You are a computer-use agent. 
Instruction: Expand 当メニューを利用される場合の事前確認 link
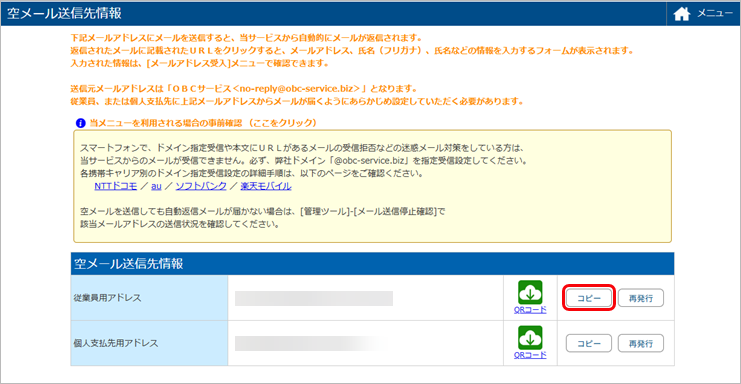pos(203,123)
